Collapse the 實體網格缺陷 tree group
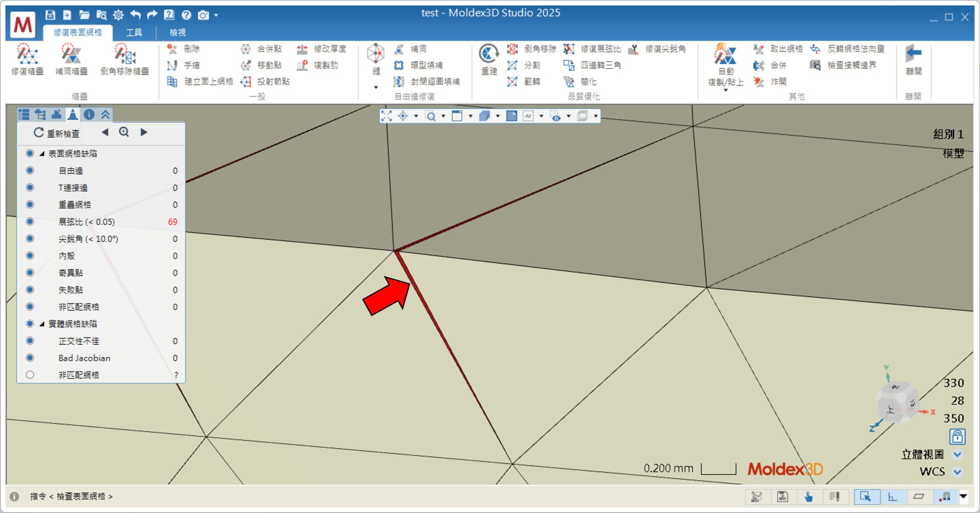Image resolution: width=980 pixels, height=513 pixels. 42,324
